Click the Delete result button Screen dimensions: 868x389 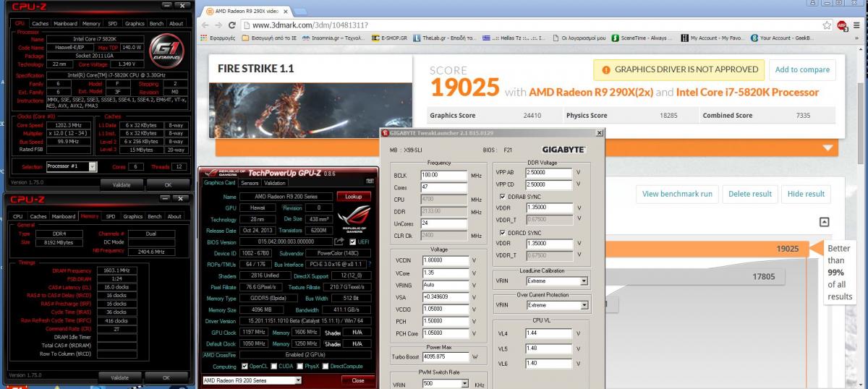pyautogui.click(x=749, y=194)
